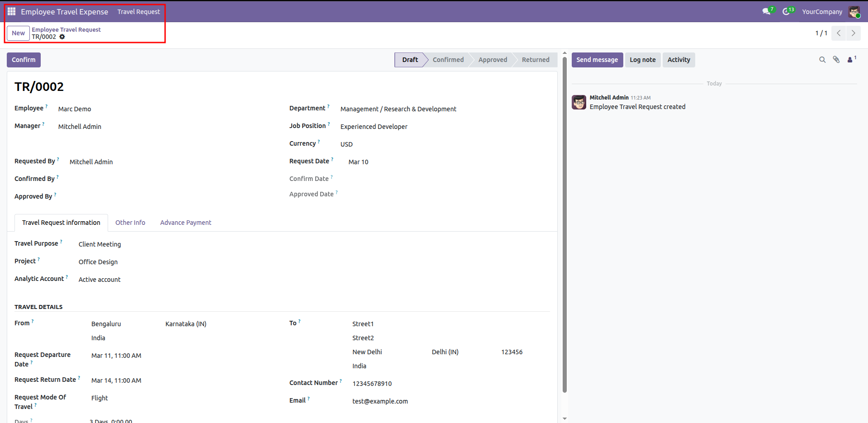The image size is (868, 423).
Task: Click the Travel Purpose help tooltip mark
Action: pos(62,242)
